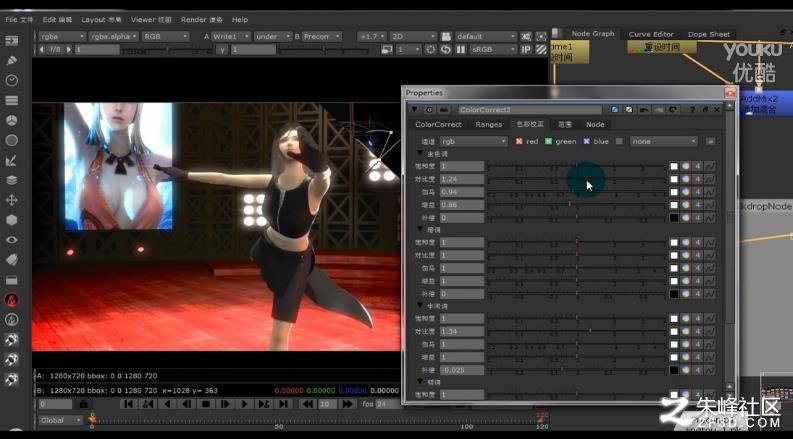Click the black swatch for master offset 0 row
793x439 pixels.
click(674, 218)
